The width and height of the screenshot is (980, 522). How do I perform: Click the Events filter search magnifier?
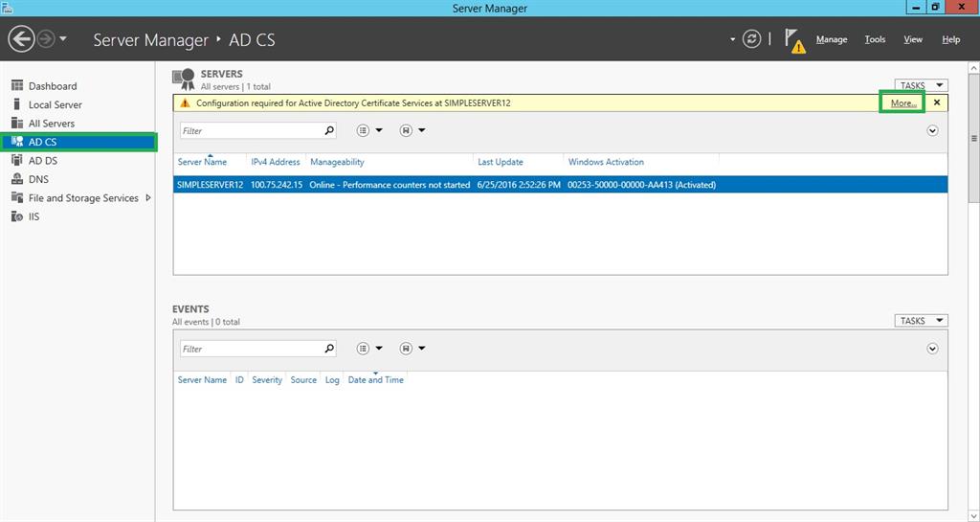(x=329, y=349)
